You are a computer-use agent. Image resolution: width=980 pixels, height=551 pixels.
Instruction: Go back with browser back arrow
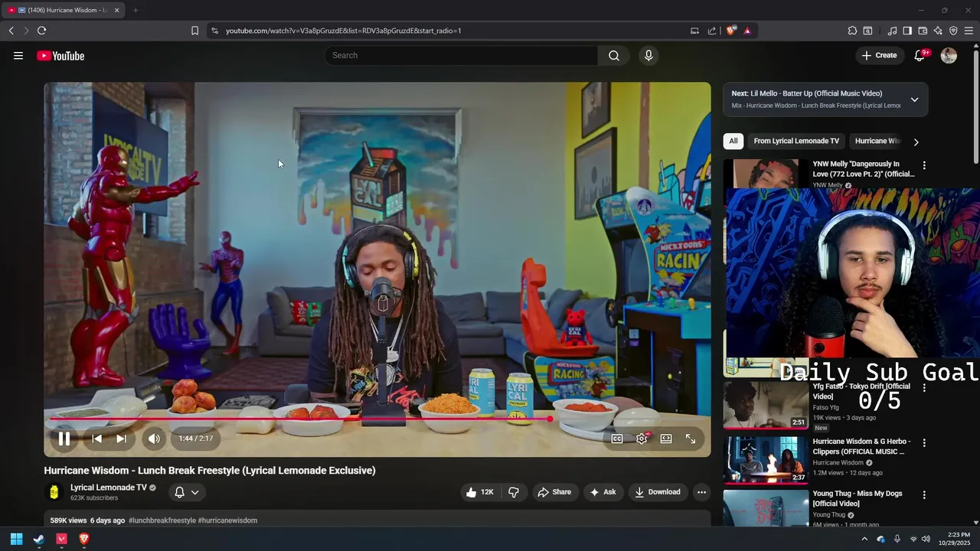[x=11, y=31]
